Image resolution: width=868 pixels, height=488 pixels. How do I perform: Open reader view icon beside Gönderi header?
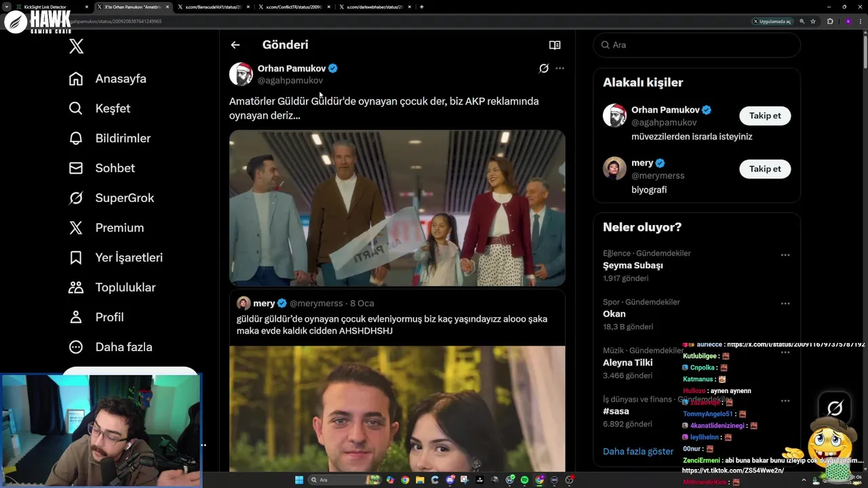[555, 45]
